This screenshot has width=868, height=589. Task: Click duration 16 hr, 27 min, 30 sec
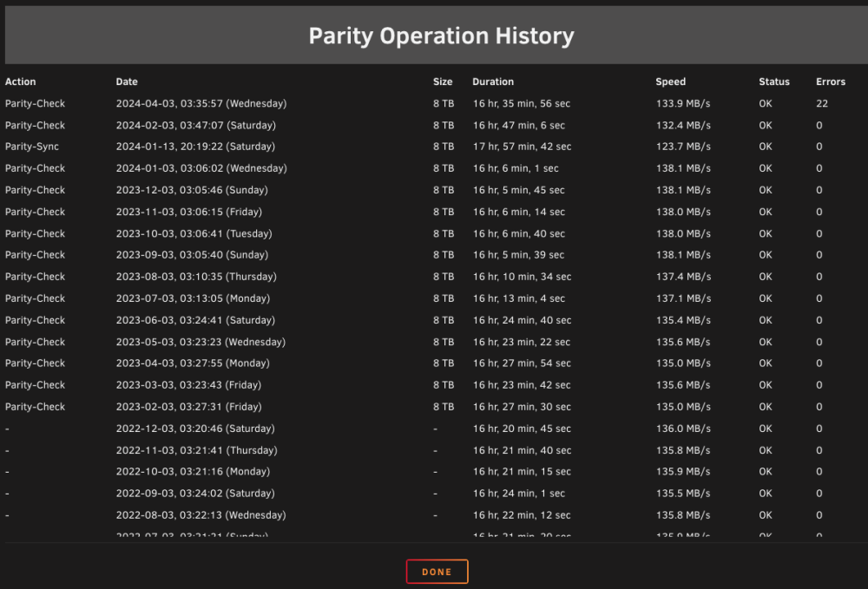[x=522, y=407]
